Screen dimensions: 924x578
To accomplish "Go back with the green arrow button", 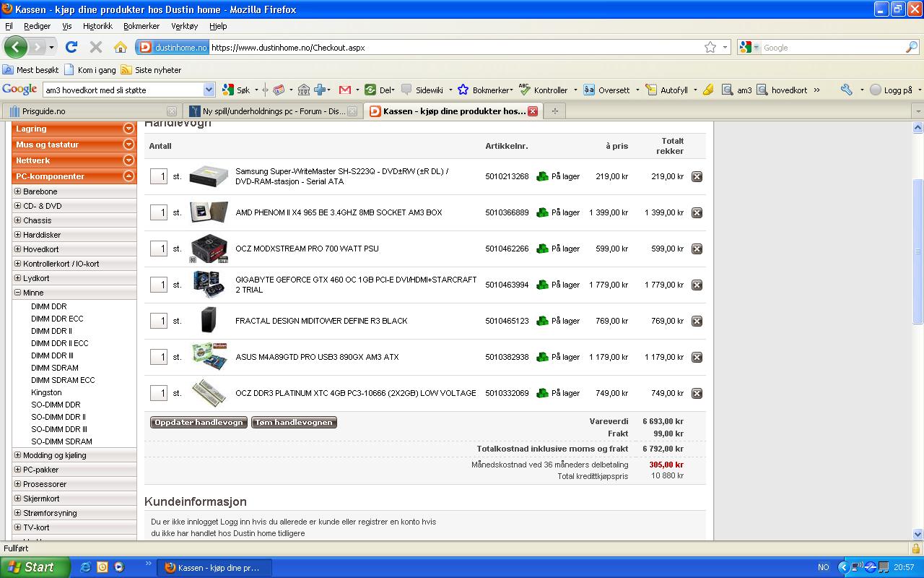I will click(x=15, y=47).
